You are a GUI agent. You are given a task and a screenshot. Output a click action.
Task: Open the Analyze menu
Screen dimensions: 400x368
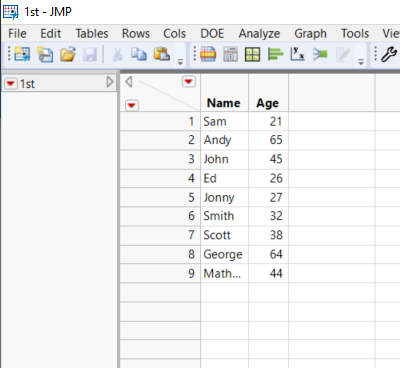(x=259, y=33)
